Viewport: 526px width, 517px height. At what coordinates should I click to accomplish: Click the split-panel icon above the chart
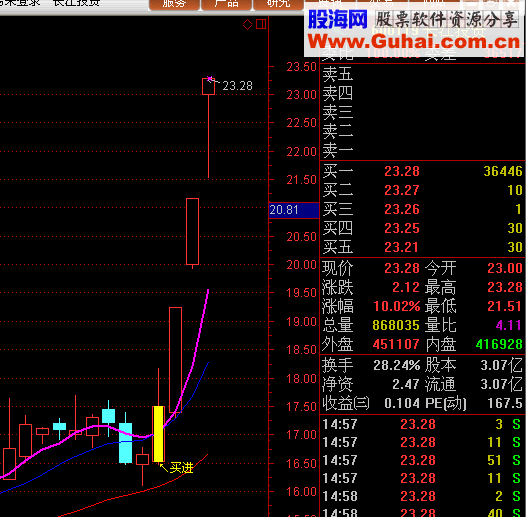261,24
